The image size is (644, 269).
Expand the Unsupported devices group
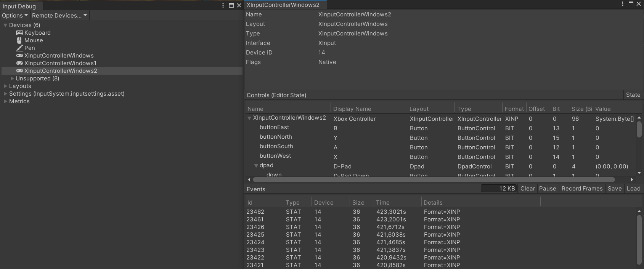(x=12, y=78)
